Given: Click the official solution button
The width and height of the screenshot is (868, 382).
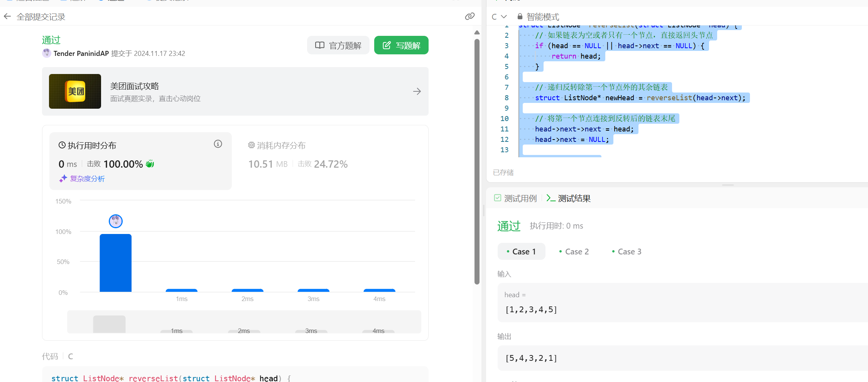Looking at the screenshot, I should (338, 45).
